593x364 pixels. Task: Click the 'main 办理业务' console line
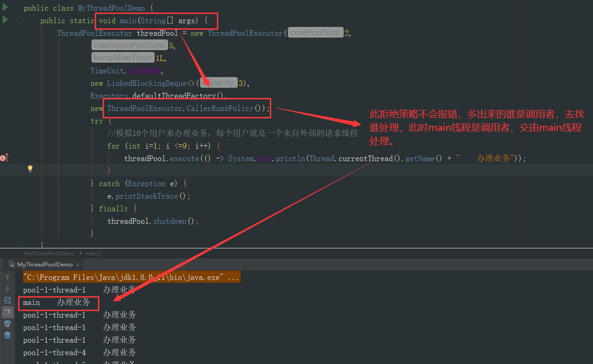click(x=57, y=303)
